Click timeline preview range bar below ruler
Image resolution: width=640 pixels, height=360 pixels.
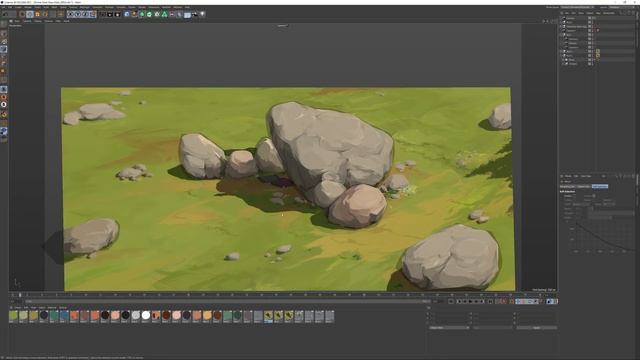click(x=227, y=301)
